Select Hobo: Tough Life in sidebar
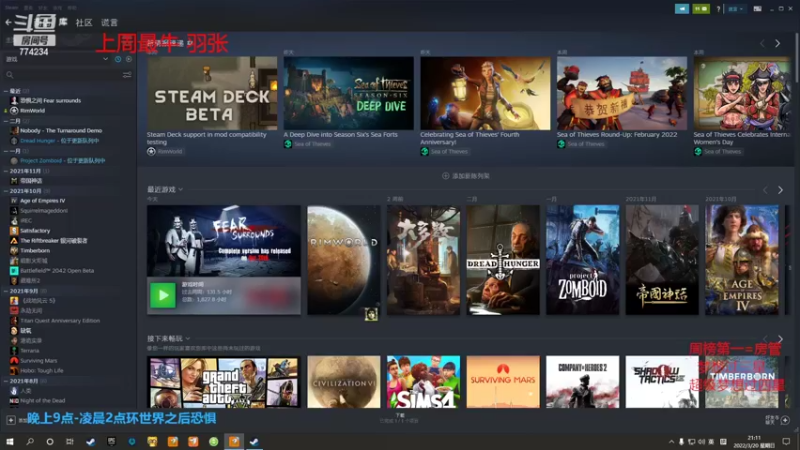Screen dimensions: 800x450 pyautogui.click(x=41, y=371)
